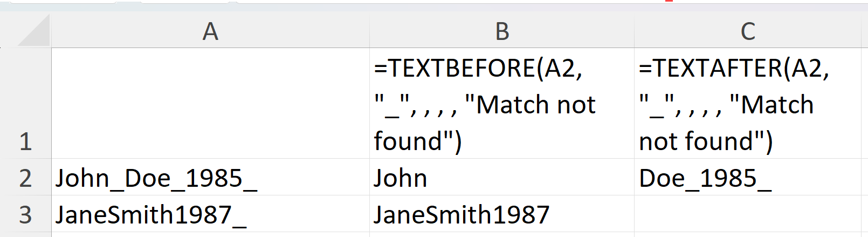Select cell B1 with TEXTBEFORE formula text
868x237 pixels.
coord(502,104)
